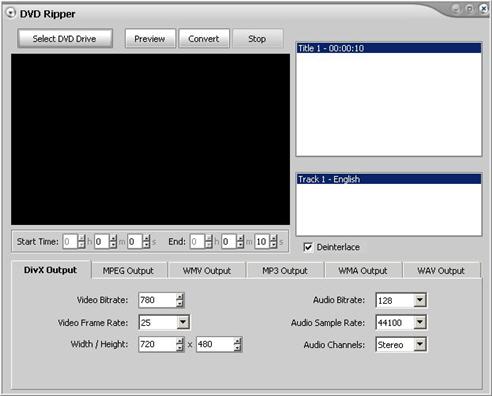Open the round menu icon beside DVD Ripper title
This screenshot has width=492, height=396.
click(11, 13)
